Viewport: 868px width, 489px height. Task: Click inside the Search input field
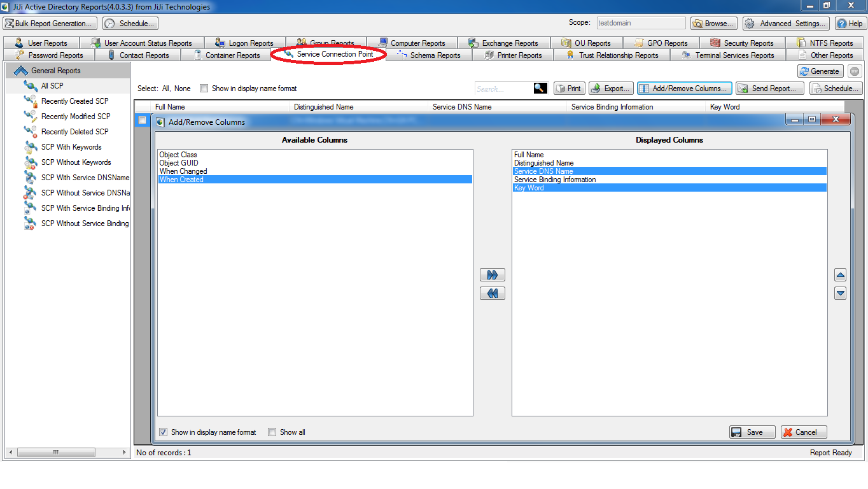pos(503,89)
